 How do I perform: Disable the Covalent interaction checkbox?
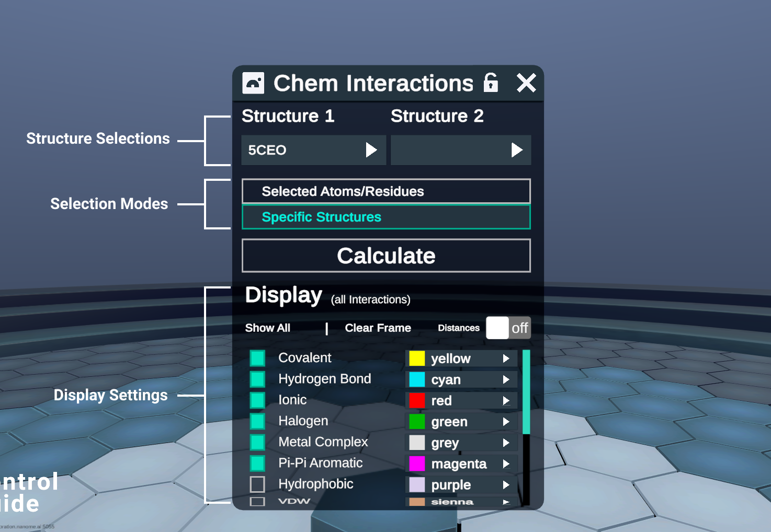point(257,357)
